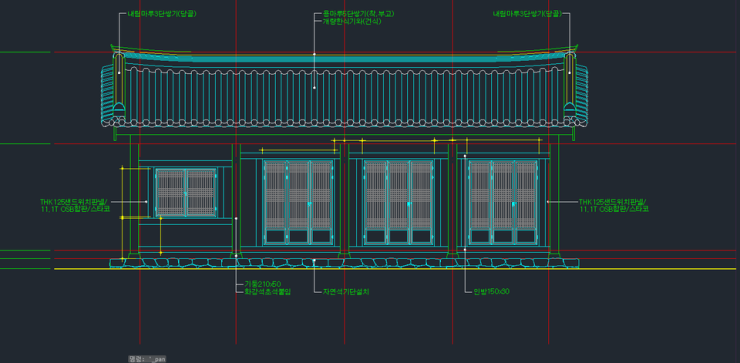740x363 pixels.
Task: Click the left curved roof eave end
Action: point(109,93)
